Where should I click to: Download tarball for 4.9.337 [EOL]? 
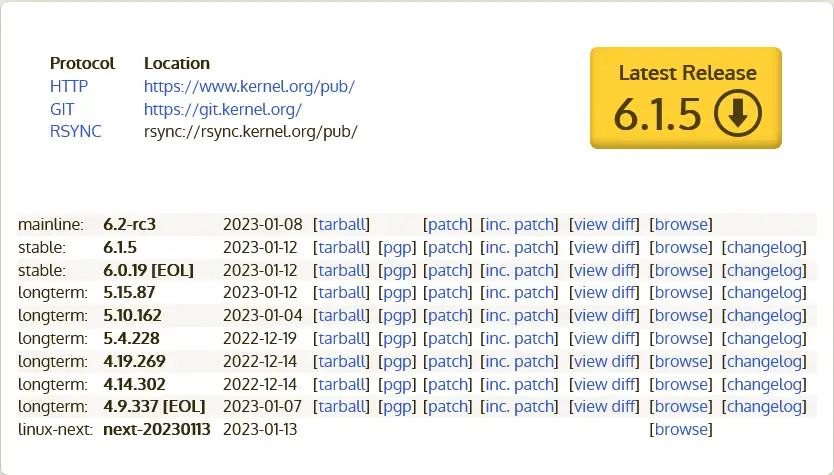point(341,406)
